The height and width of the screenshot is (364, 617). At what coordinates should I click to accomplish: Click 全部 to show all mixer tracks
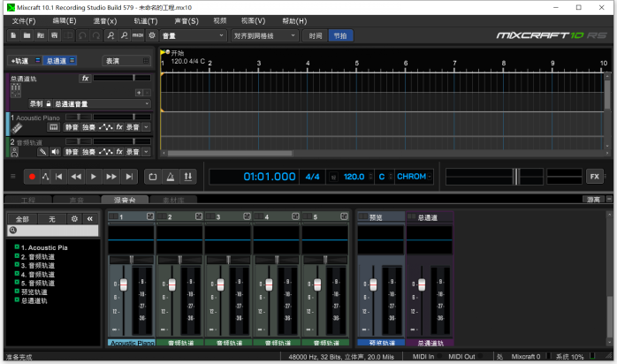22,218
